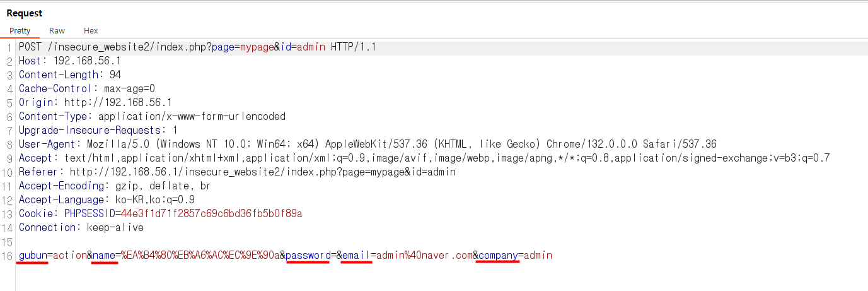The width and height of the screenshot is (868, 291).
Task: Click the admin%40naver.com email value
Action: [424, 256]
